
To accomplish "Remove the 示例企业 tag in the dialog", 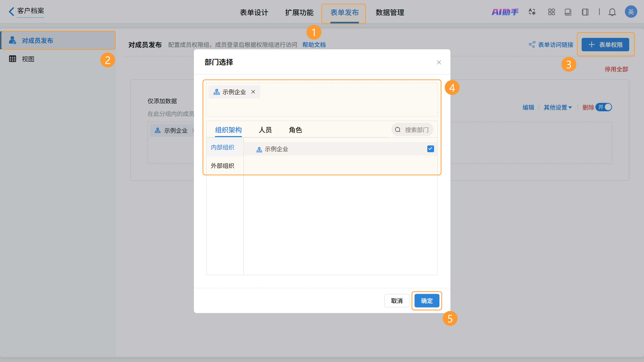I will tap(253, 92).
